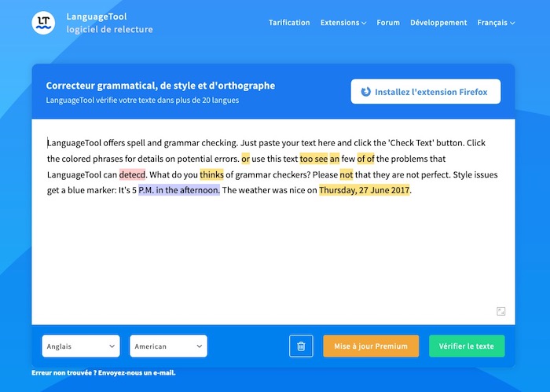
Task: Expand the Français language menu
Action: coord(496,23)
